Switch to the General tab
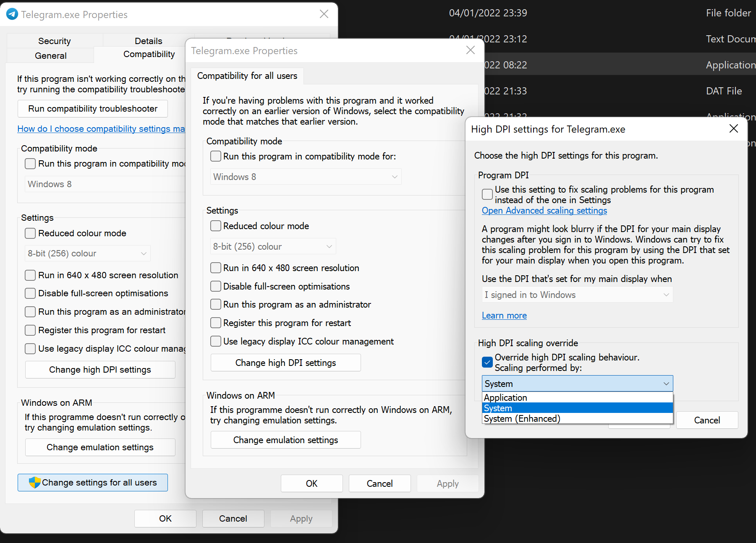 coord(50,55)
